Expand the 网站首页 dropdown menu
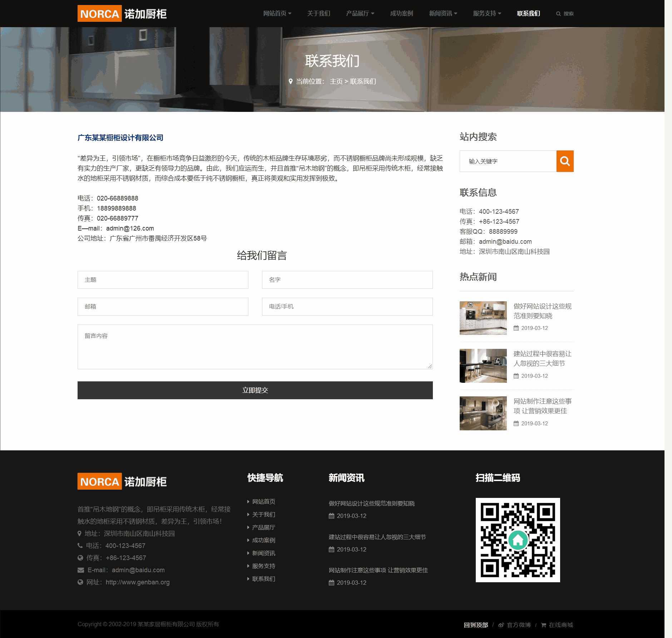 277,14
